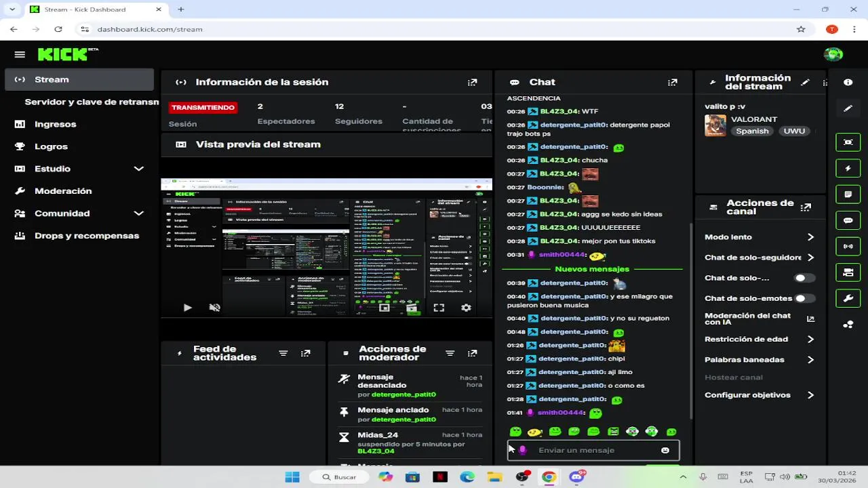Viewport: 868px width, 488px height.
Task: Click the Nuevos mensajes divider link
Action: (592, 269)
